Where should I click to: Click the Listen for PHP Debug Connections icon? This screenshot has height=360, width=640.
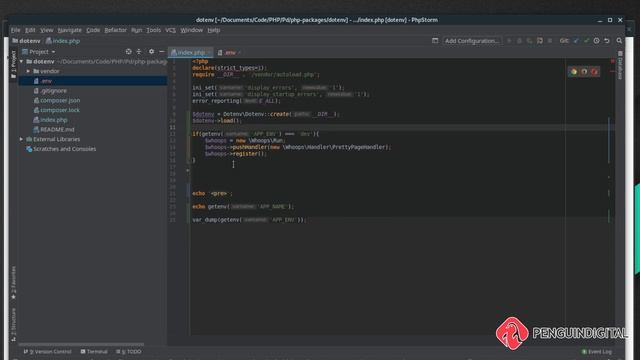540,41
